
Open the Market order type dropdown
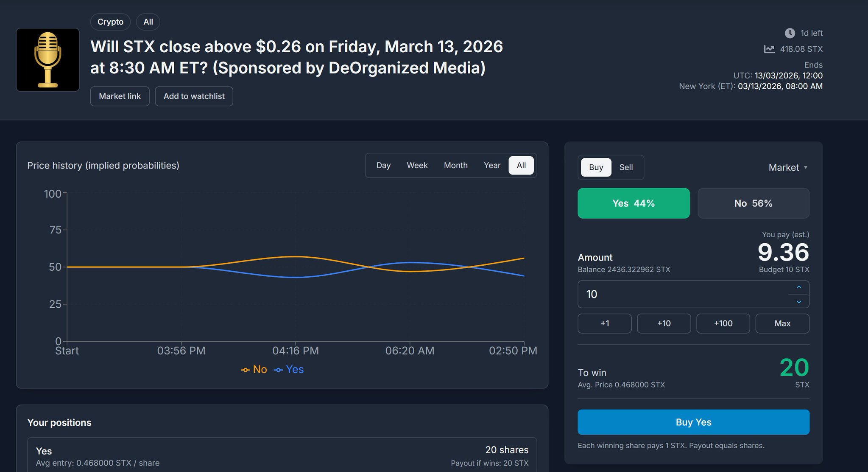click(787, 168)
